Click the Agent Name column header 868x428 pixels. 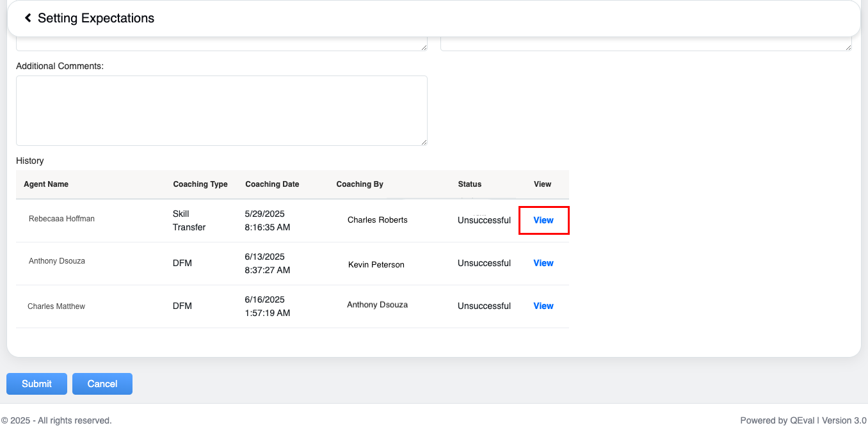point(46,184)
